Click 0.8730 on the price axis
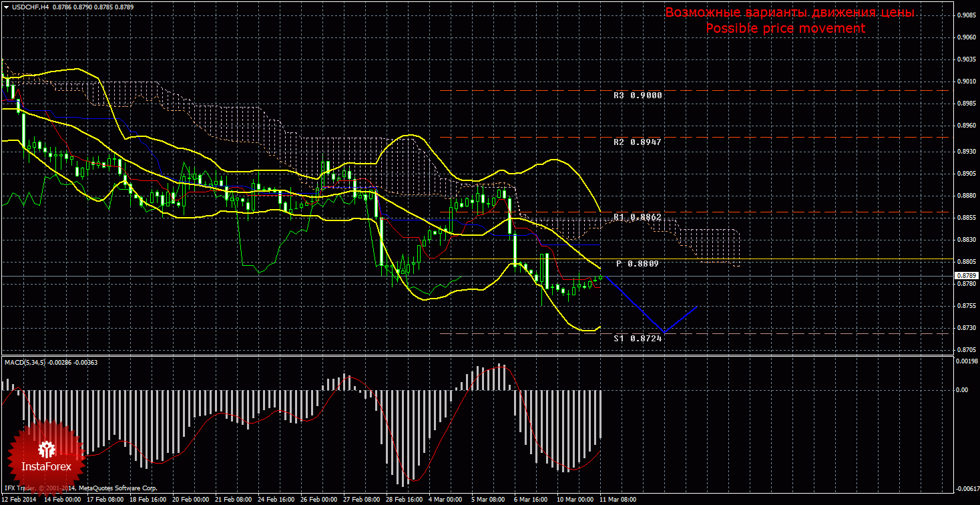Viewport: 980px width, 505px height. click(965, 327)
